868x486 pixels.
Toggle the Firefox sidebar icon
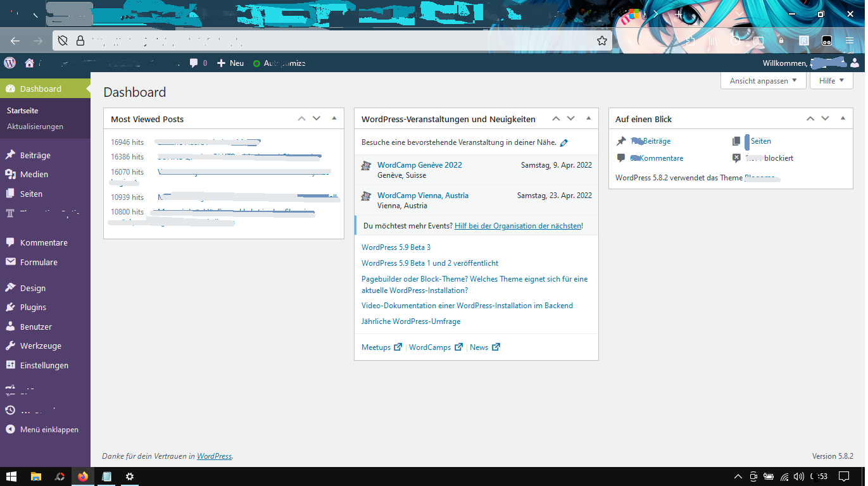click(758, 40)
